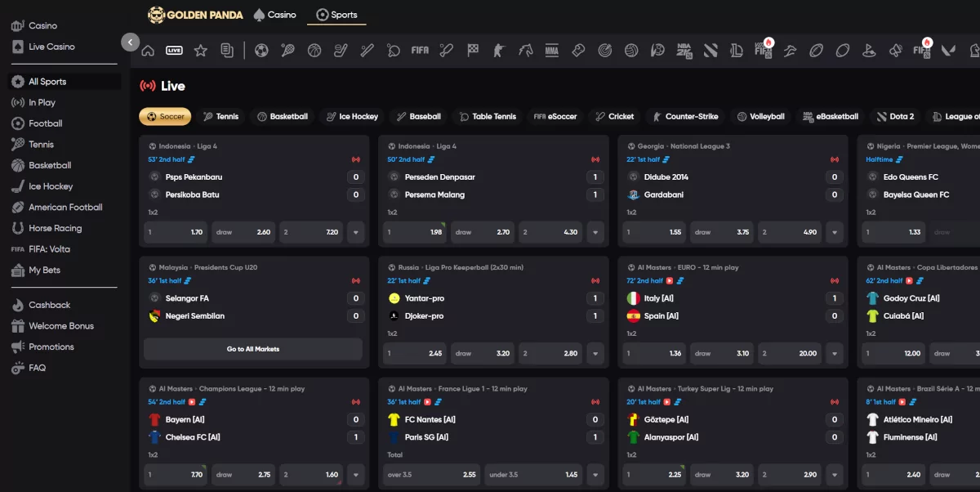Expand more markets for Psps Pekanbaru match
The height and width of the screenshot is (492, 980).
356,232
